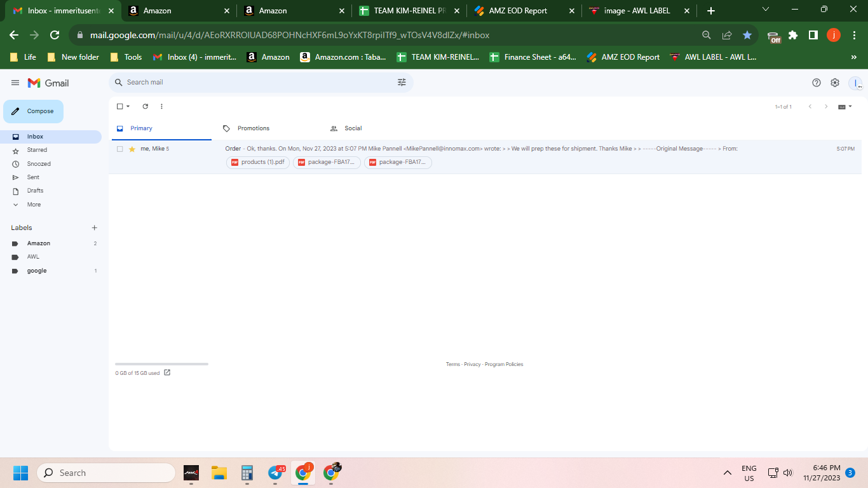
Task: Open the Life bookmark folder
Action: (23, 57)
